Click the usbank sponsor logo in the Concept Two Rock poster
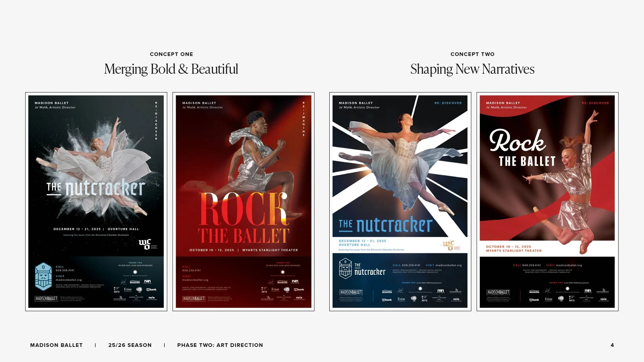Image resolution: width=644 pixels, height=362 pixels. [x=534, y=300]
